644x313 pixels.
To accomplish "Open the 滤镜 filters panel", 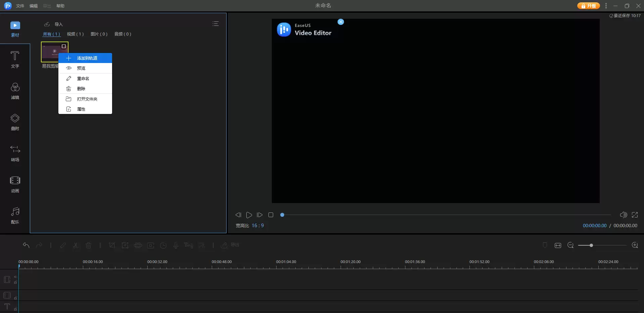I will [x=15, y=91].
